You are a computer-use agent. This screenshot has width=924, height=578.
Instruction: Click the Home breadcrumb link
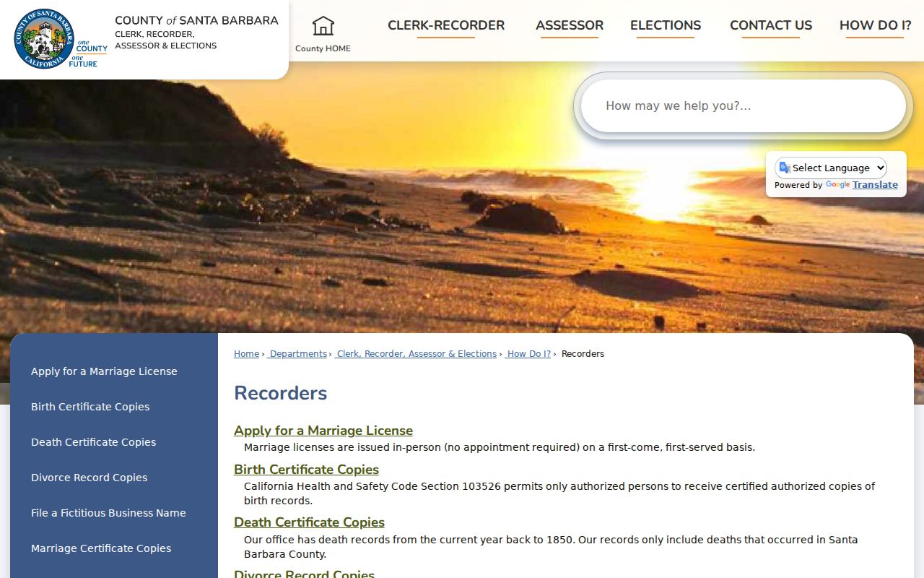pyautogui.click(x=246, y=354)
